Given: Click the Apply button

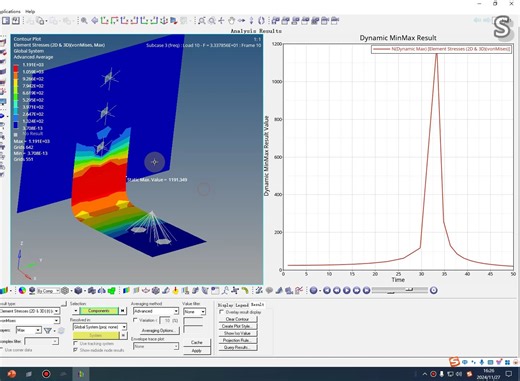Looking at the screenshot, I should click(x=197, y=351).
